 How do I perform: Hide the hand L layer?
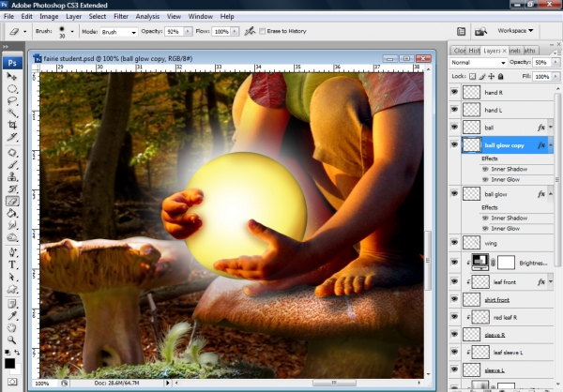click(454, 109)
